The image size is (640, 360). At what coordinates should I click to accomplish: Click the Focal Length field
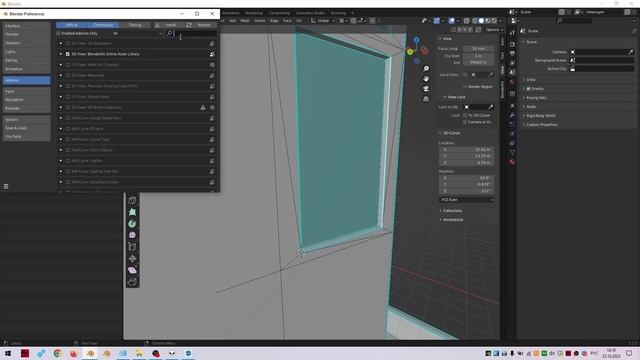click(478, 49)
